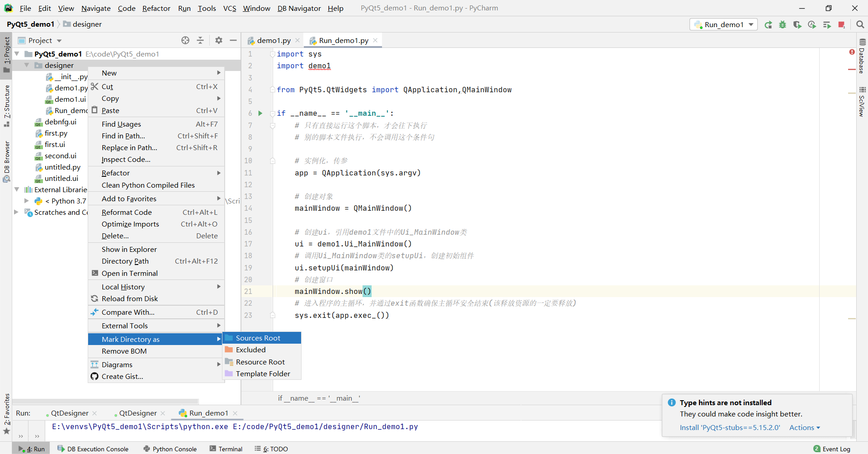
Task: Select the second.ui file in the tree
Action: (x=60, y=156)
